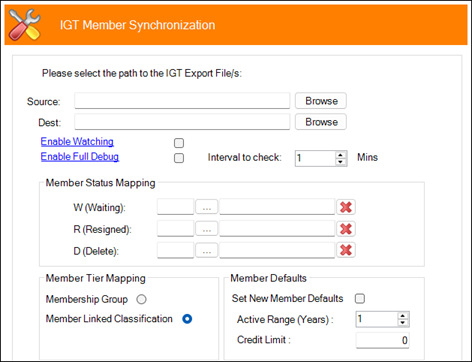
Task: Increase the Interval to check value
Action: [340, 155]
